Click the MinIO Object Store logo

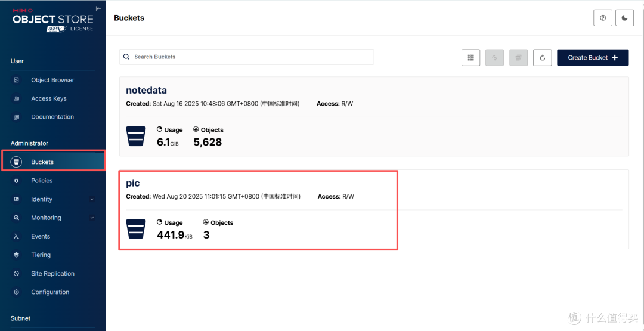(53, 20)
